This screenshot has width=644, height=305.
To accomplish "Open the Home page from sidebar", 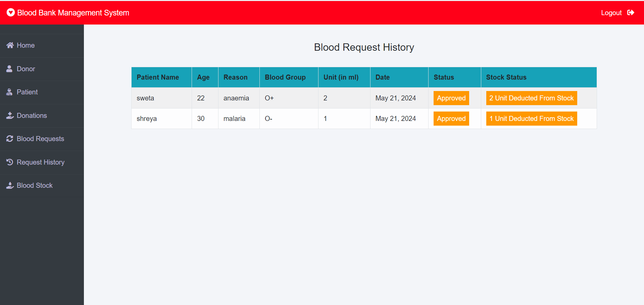I will click(x=26, y=45).
